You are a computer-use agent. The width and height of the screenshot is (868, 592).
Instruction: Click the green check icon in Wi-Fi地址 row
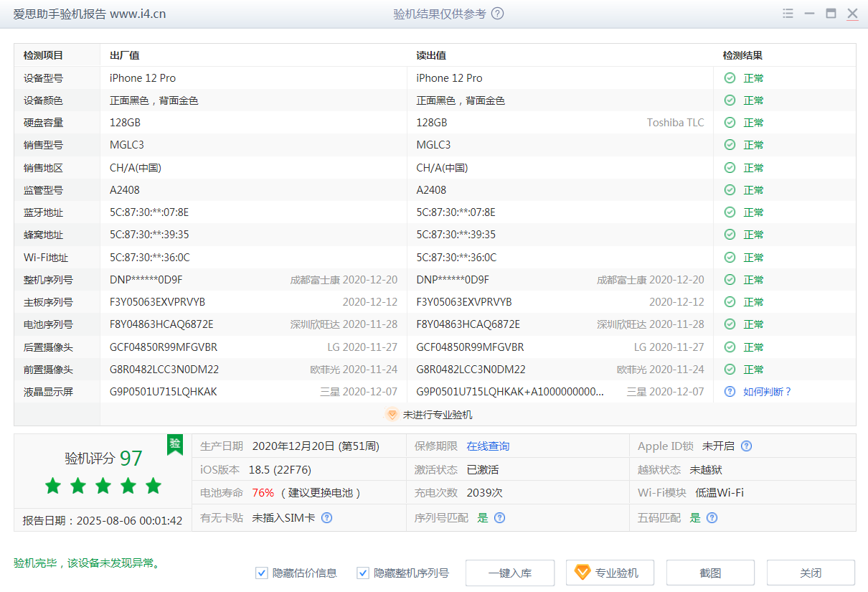click(730, 258)
